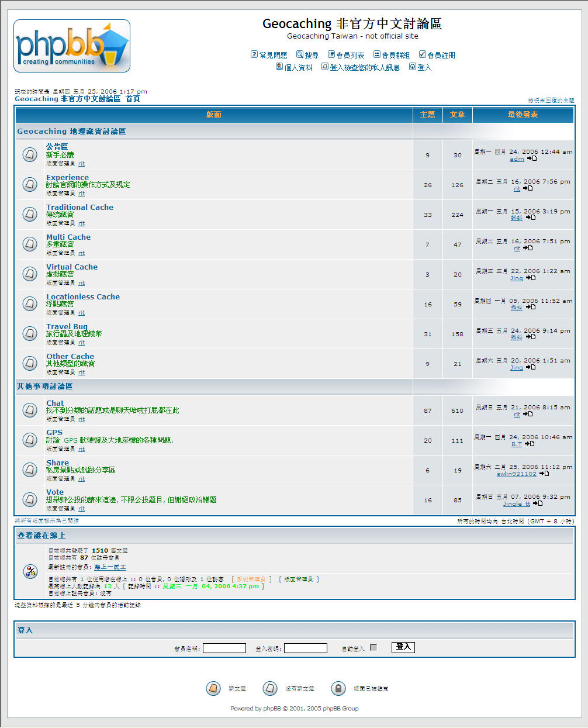Open newest member 海上一民工 profile

[110, 567]
